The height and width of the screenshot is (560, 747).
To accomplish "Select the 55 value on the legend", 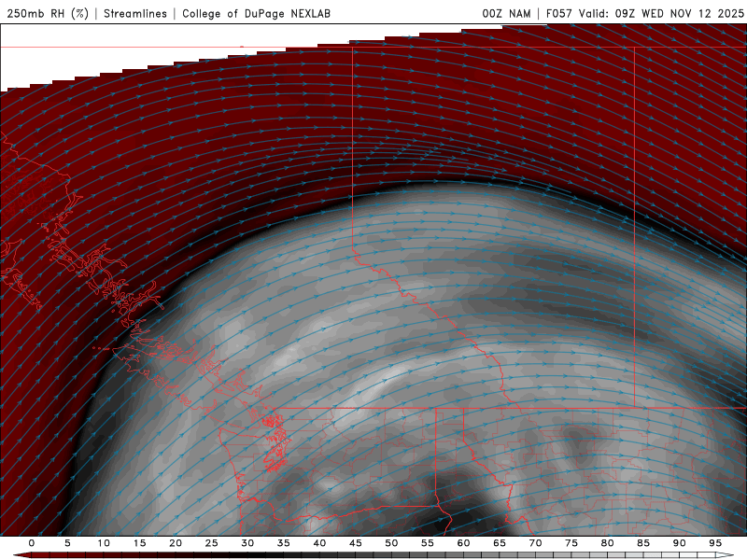I will (x=428, y=543).
